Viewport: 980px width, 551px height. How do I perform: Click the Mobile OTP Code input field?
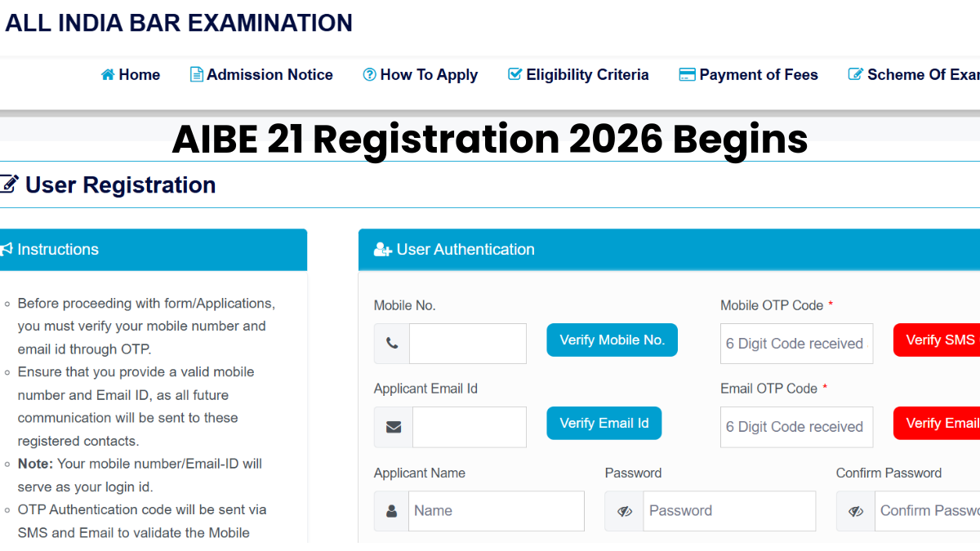pyautogui.click(x=796, y=343)
